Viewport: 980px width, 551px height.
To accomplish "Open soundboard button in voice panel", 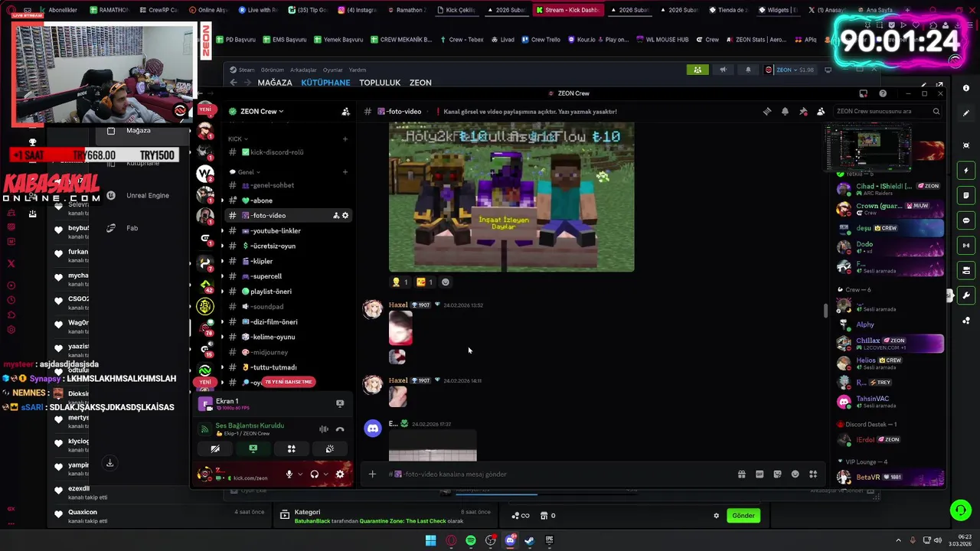I will [329, 449].
